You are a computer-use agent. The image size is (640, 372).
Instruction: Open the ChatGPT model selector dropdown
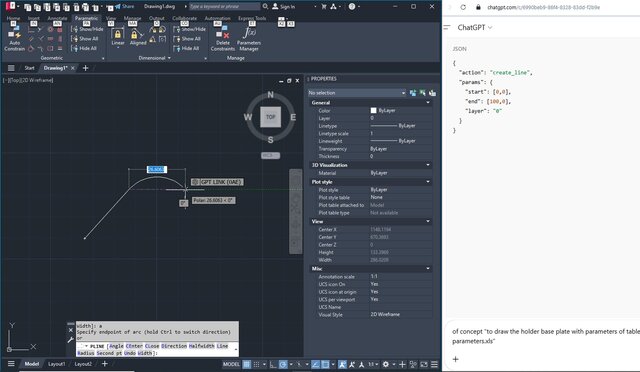[475, 27]
